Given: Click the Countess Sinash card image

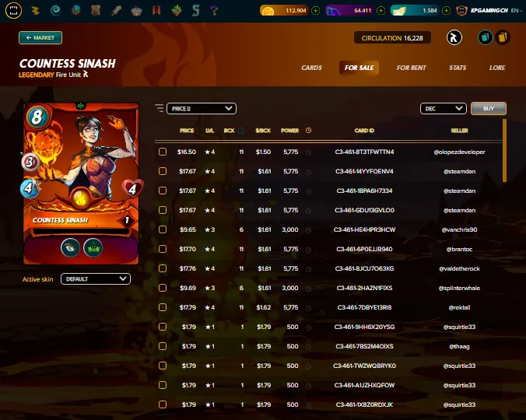Looking at the screenshot, I should [x=81, y=183].
